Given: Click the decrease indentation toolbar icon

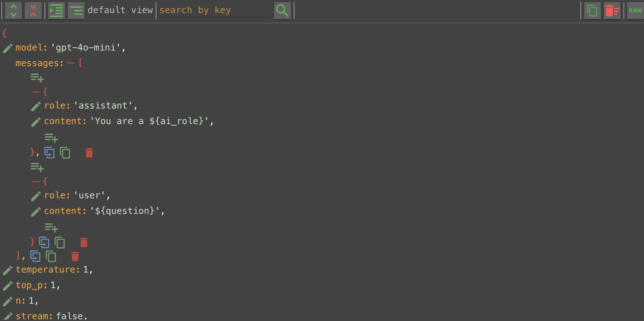Looking at the screenshot, I should 76,11.
